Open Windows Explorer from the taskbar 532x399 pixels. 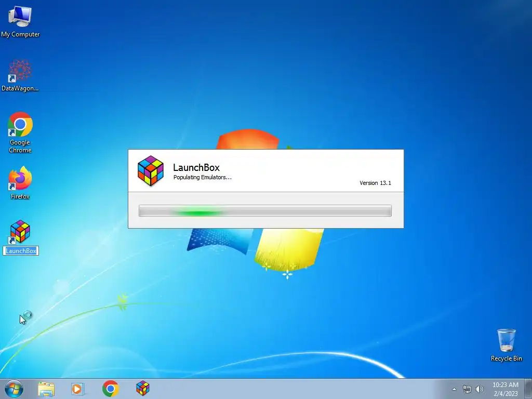point(46,389)
